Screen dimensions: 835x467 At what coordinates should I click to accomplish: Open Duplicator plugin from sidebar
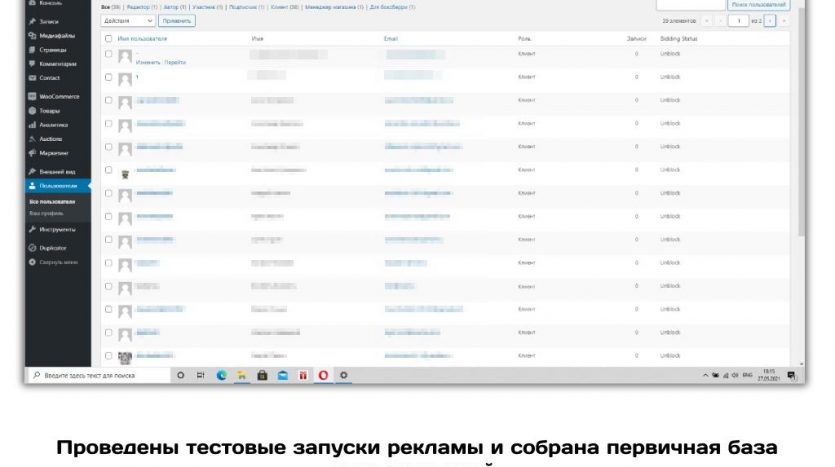[x=53, y=247]
